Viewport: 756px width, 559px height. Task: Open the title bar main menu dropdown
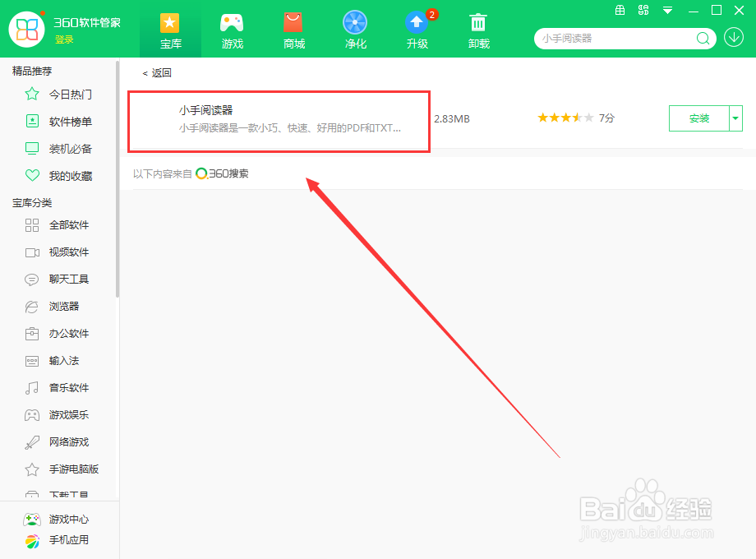tap(667, 10)
